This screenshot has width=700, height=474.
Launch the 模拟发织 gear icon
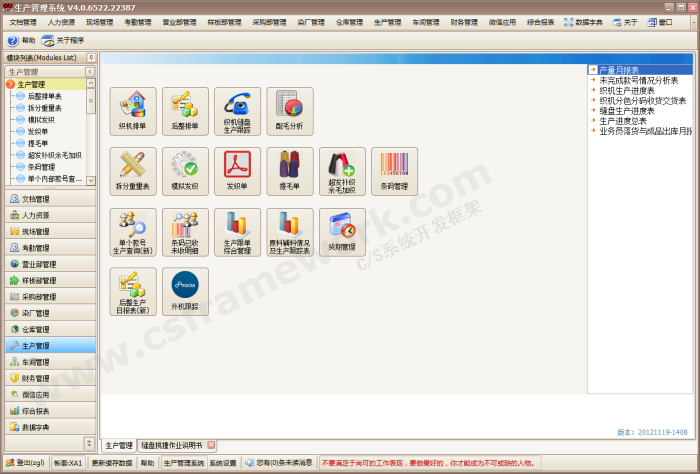(185, 171)
